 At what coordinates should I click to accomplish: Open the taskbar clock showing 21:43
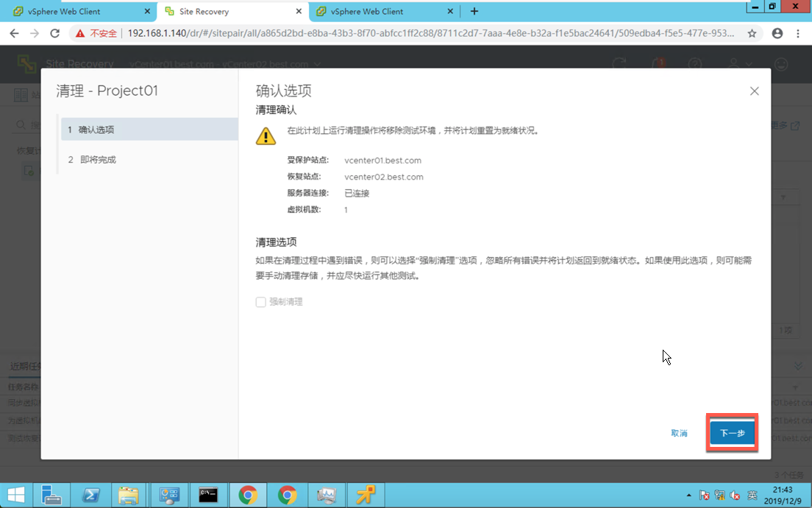[x=783, y=495]
